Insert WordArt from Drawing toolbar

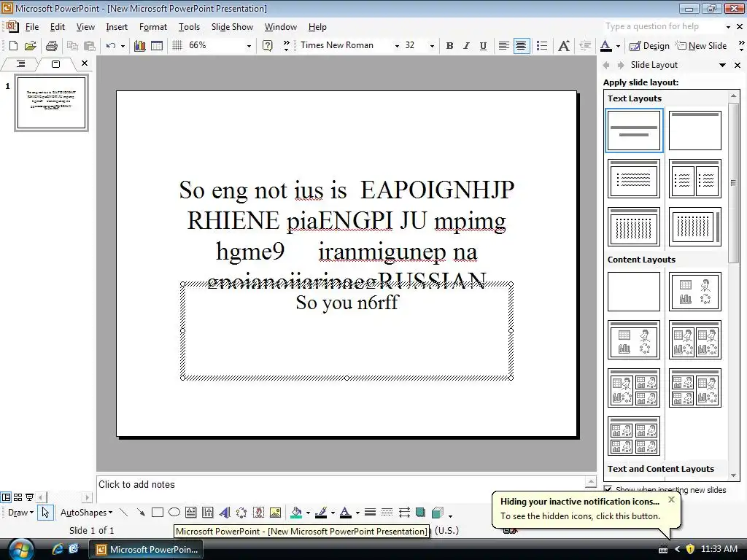pos(225,513)
